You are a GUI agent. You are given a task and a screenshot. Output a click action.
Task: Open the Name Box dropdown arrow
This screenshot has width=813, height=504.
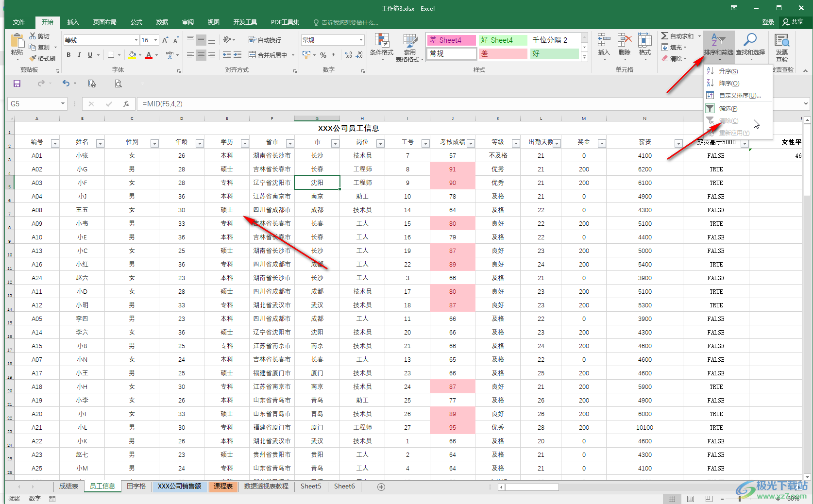(x=63, y=103)
